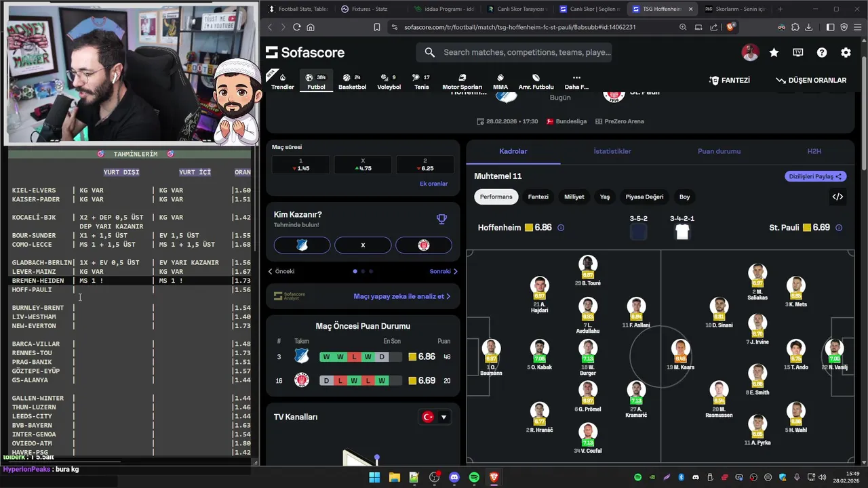Image resolution: width=868 pixels, height=488 pixels.
Task: Click Dizilişleri Paylaş button
Action: click(x=815, y=176)
